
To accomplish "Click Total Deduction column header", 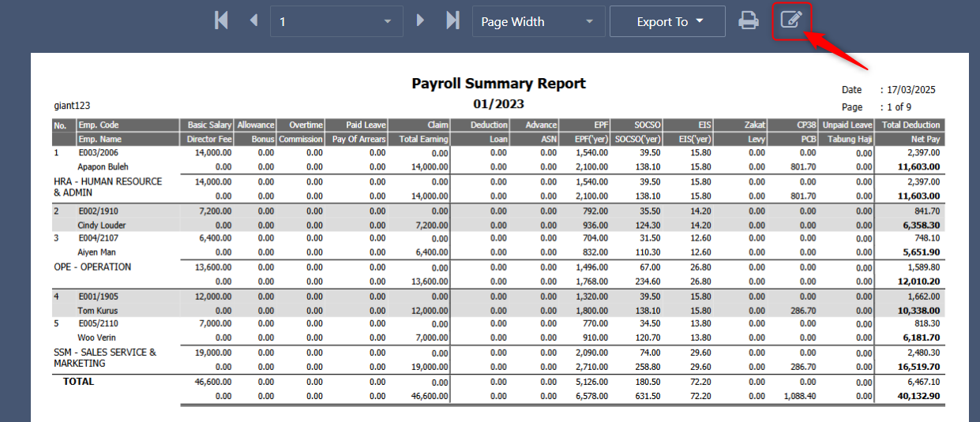I will point(912,125).
